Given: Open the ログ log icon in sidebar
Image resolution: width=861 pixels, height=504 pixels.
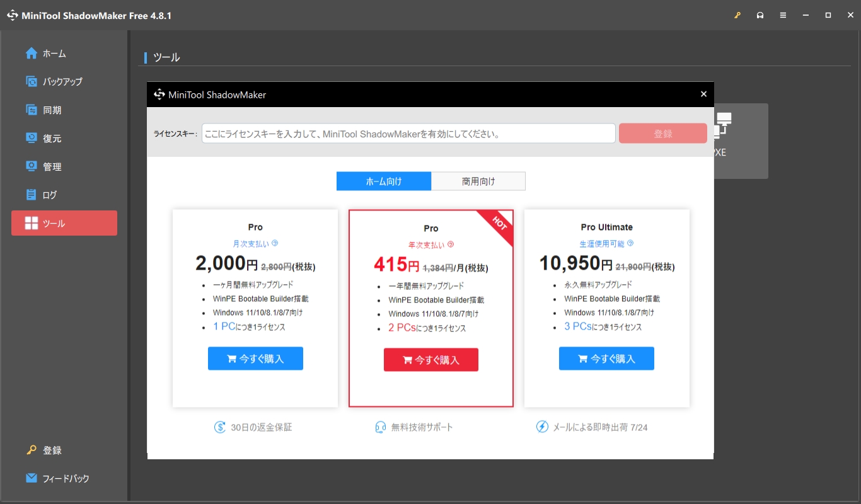Looking at the screenshot, I should coord(32,195).
